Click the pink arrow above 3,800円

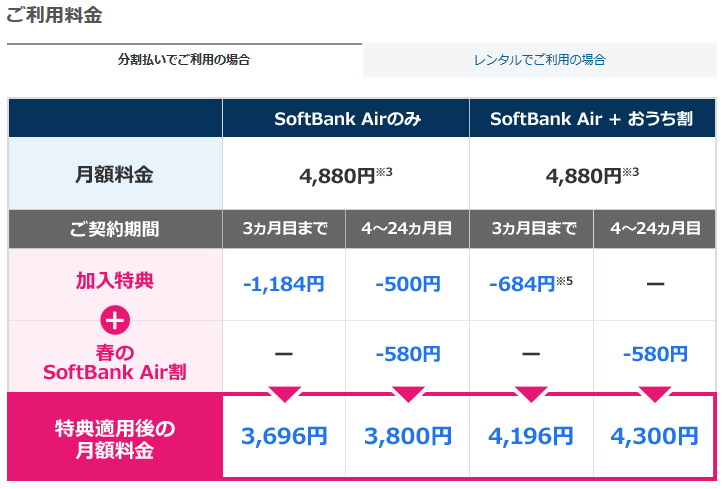click(x=408, y=395)
